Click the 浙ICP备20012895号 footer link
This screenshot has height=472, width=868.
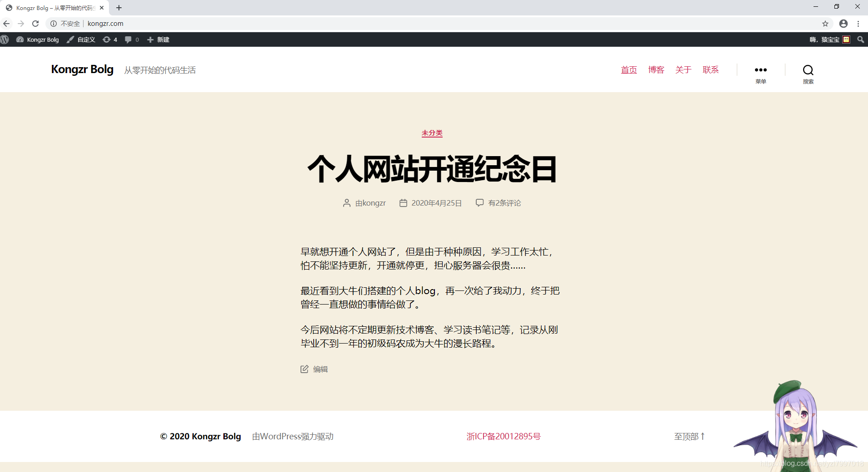click(x=503, y=436)
